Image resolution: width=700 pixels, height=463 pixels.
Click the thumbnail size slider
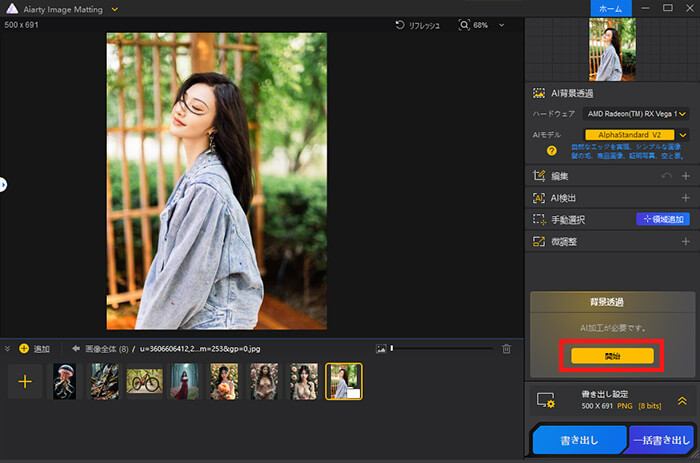tap(441, 348)
